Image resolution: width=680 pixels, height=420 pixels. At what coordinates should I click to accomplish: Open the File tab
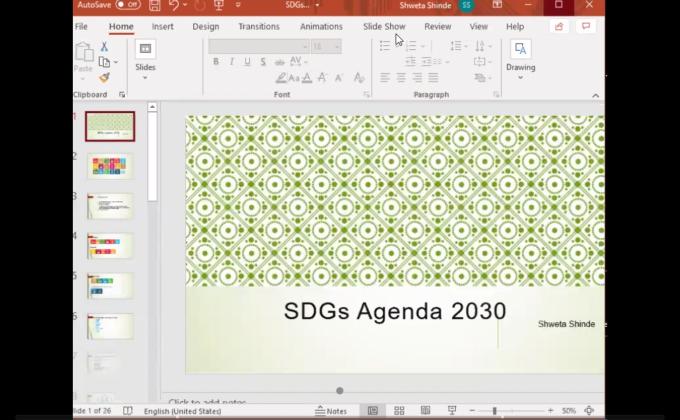coord(81,26)
